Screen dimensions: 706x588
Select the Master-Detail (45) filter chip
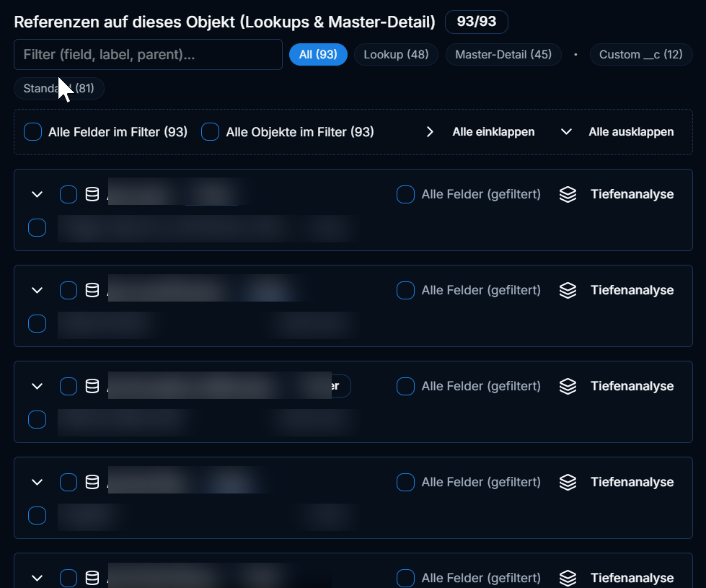[503, 55]
